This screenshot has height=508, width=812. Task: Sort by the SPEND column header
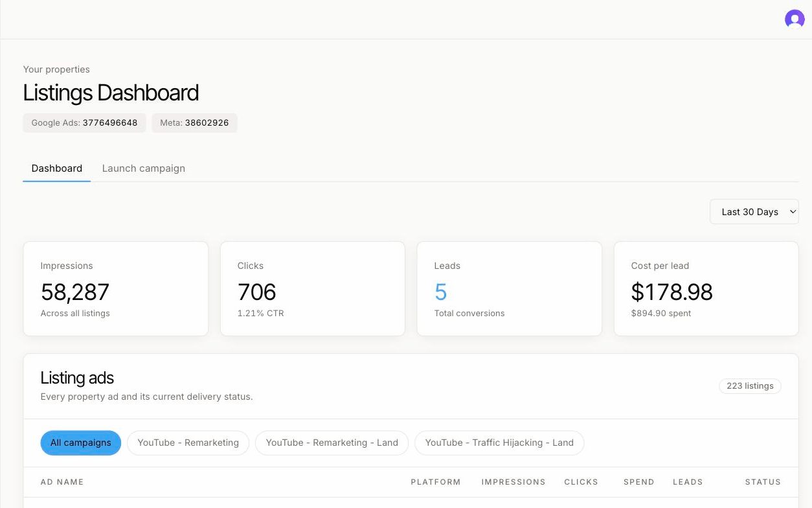[639, 482]
